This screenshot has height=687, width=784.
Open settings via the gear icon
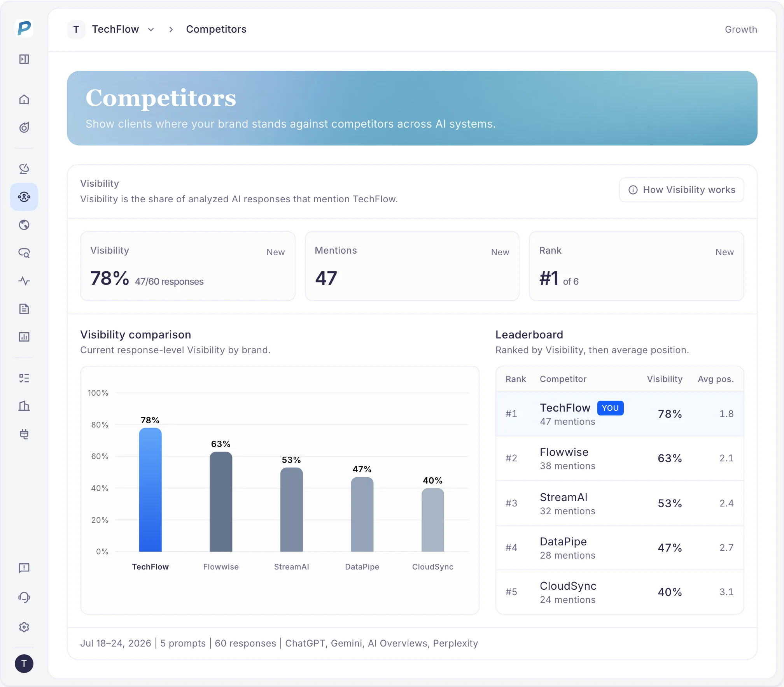(x=24, y=627)
